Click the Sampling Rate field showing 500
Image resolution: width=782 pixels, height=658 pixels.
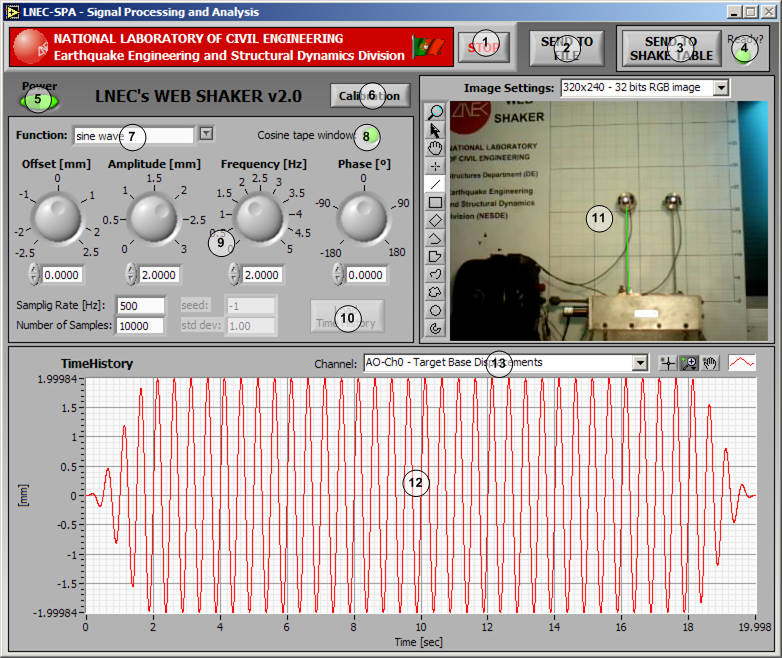140,306
